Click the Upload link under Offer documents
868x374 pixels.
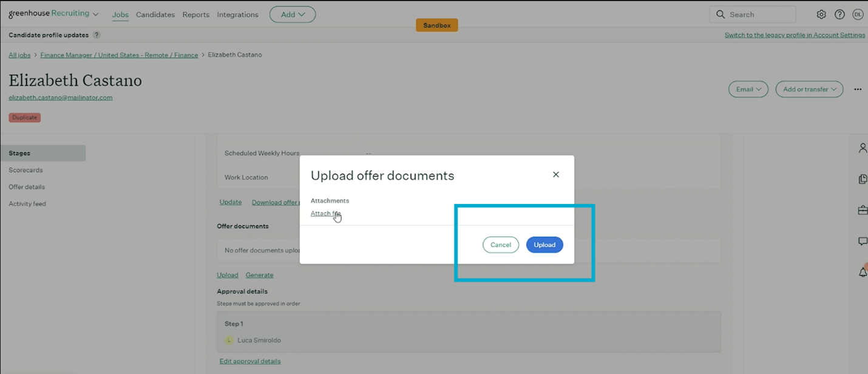pyautogui.click(x=228, y=275)
